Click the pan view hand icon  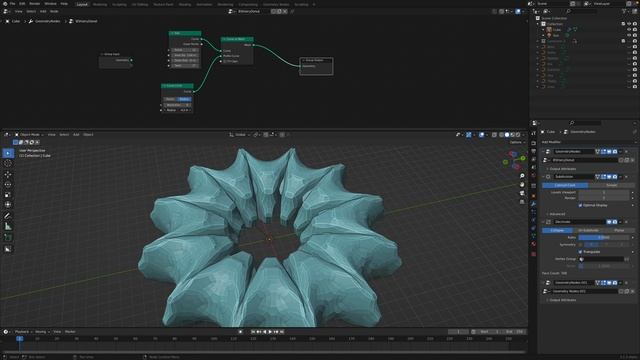[x=522, y=184]
